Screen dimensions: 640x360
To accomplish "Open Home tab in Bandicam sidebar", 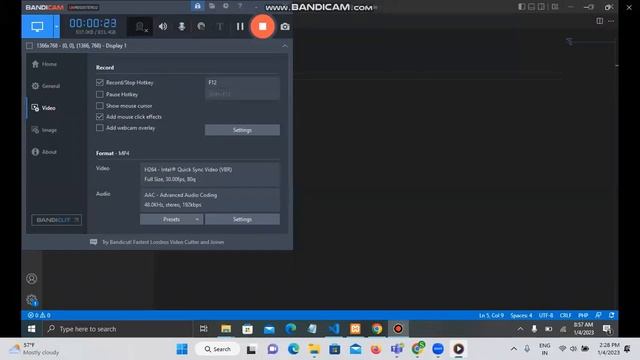I will [x=44, y=64].
